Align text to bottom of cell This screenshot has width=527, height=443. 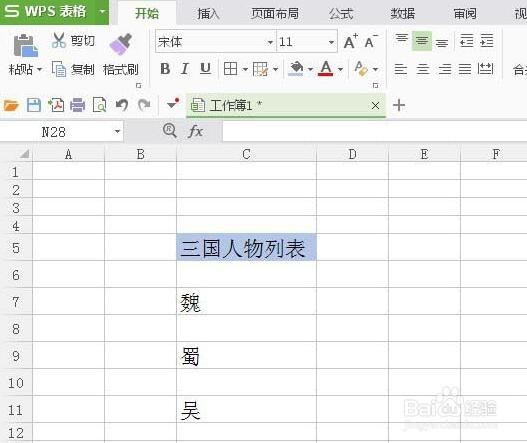442,42
